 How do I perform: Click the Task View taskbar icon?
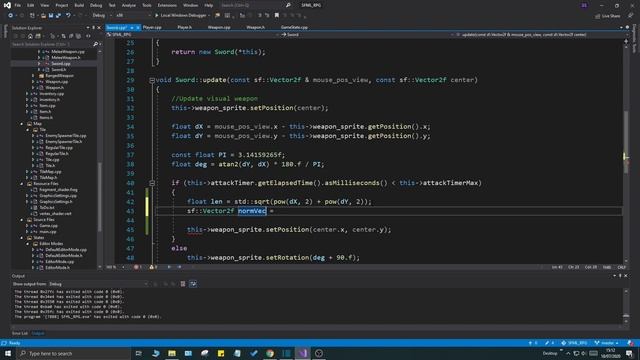138,353
